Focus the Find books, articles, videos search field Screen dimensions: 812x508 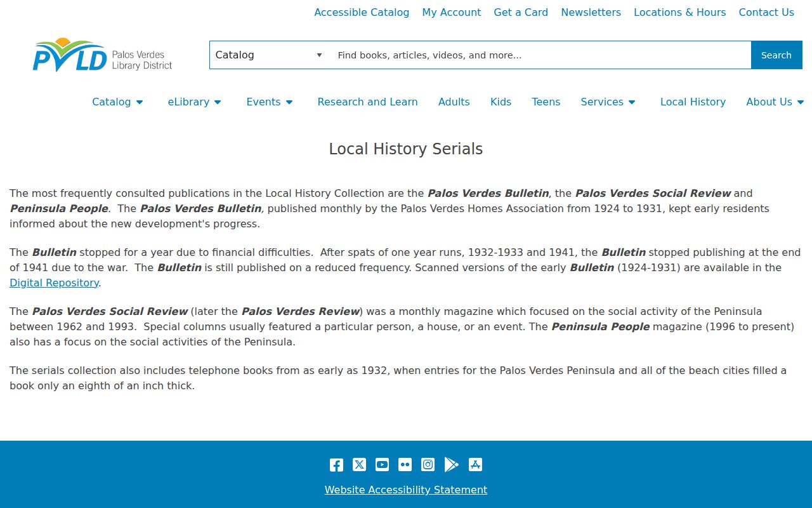540,55
